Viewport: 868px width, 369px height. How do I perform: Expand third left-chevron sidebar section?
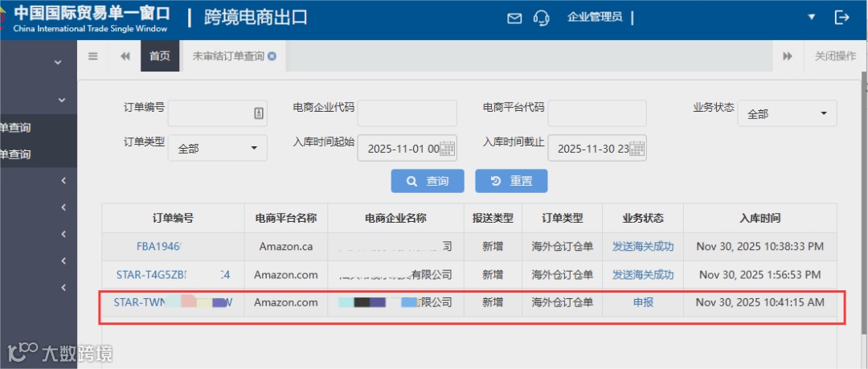coord(63,234)
